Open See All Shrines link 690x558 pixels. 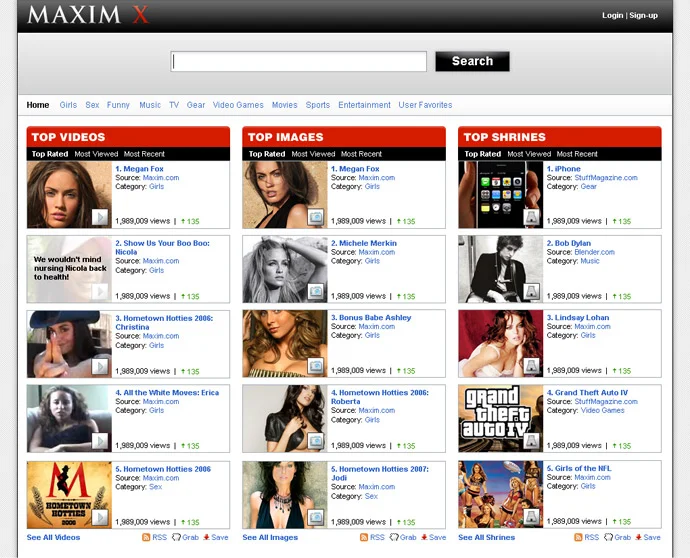[486, 537]
